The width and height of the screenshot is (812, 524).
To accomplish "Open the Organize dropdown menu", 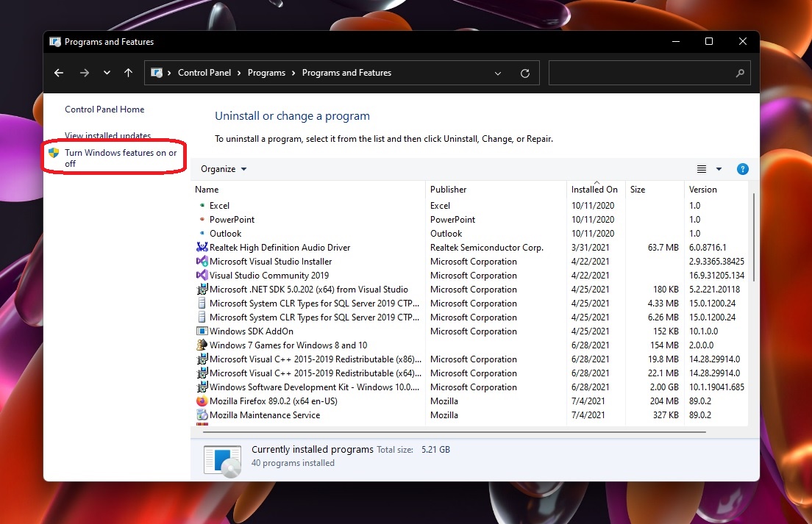I will (x=224, y=169).
